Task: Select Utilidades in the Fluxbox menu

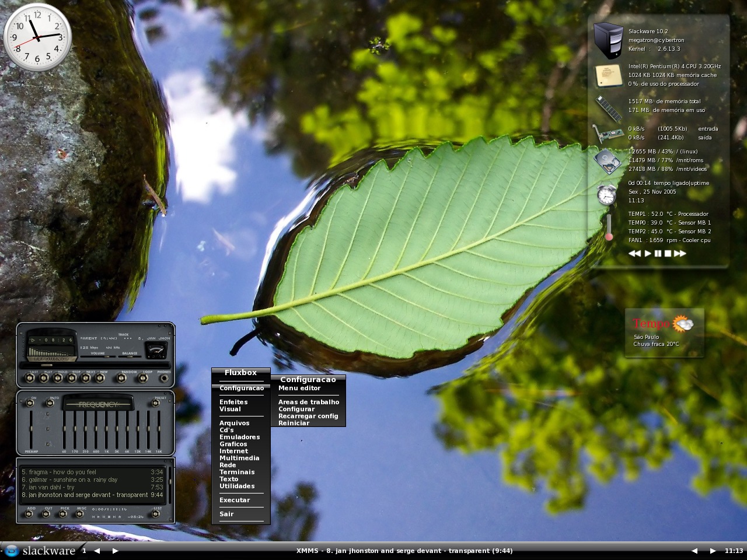Action: pyautogui.click(x=237, y=486)
